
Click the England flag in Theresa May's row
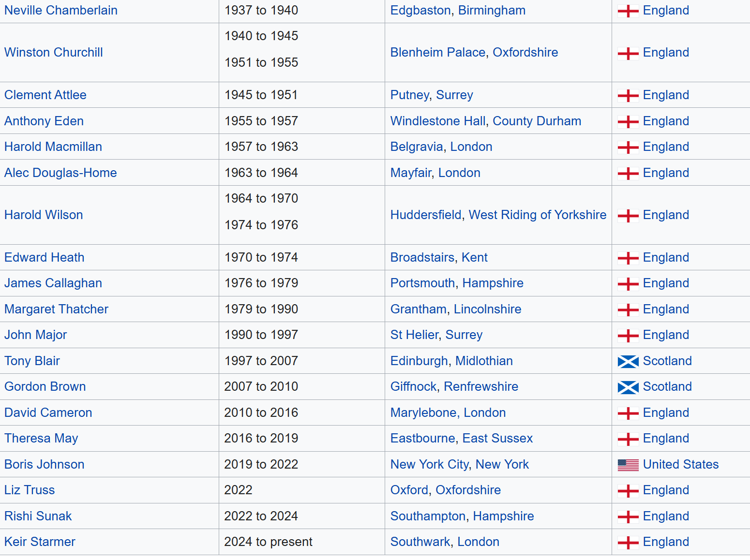click(628, 439)
